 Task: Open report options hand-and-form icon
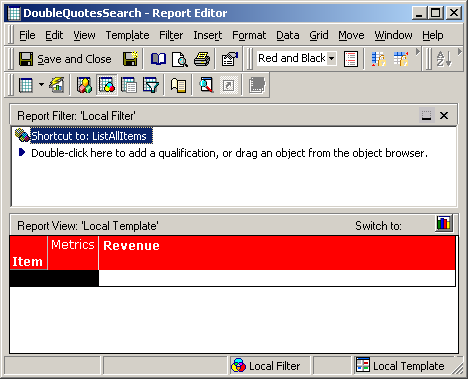(229, 59)
